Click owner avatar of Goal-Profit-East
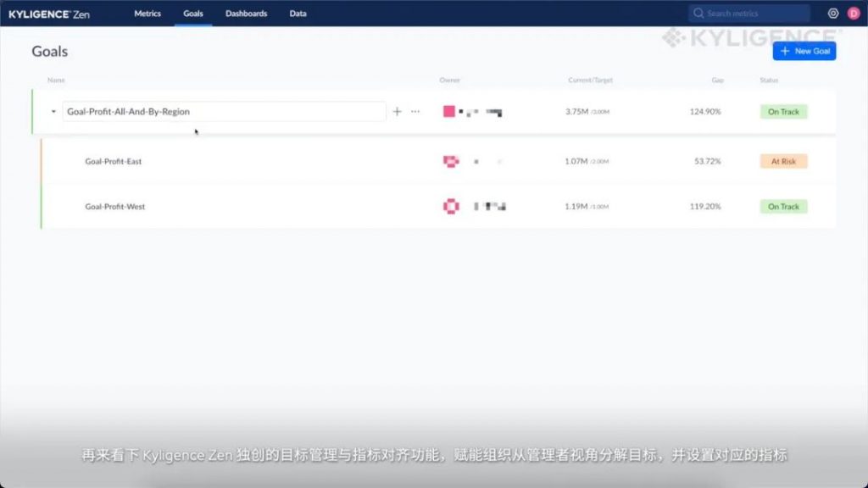Screen dimensions: 868x488 pos(451,161)
